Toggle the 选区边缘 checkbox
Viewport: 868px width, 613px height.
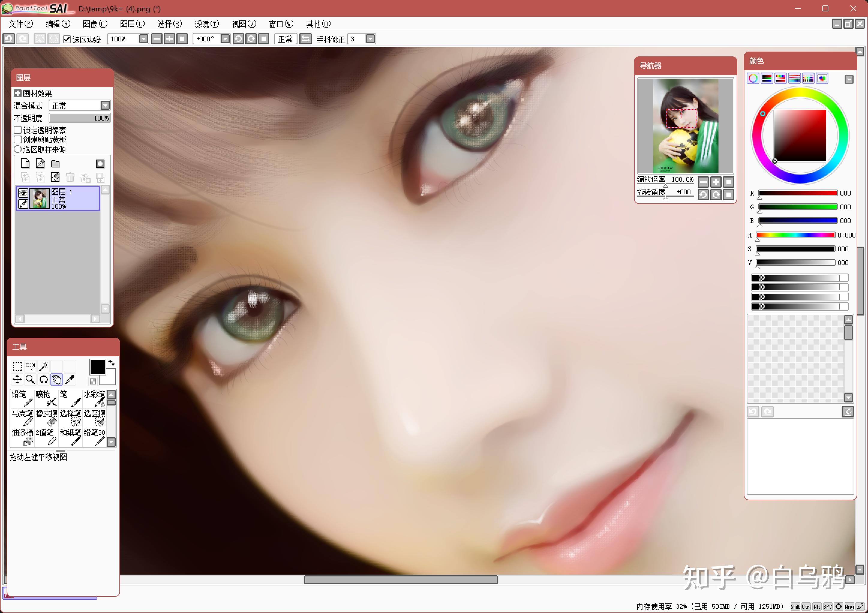(67, 39)
